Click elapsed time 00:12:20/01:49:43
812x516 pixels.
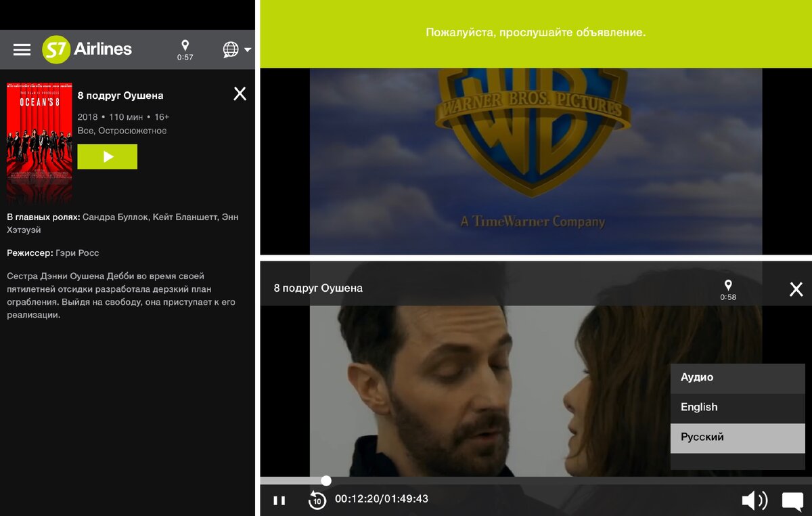[x=382, y=499]
